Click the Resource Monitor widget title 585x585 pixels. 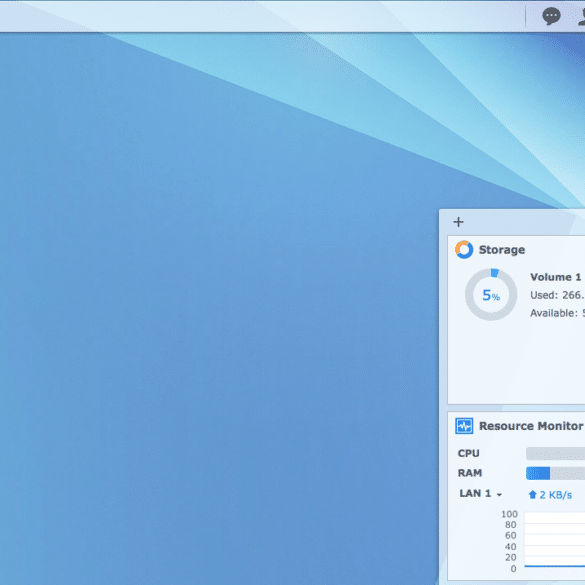[x=531, y=426]
